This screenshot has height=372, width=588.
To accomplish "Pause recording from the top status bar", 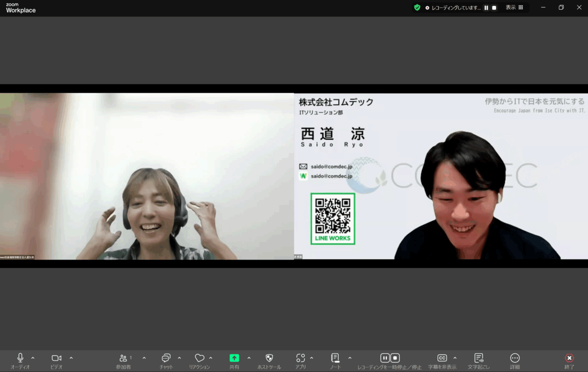I will click(x=486, y=8).
